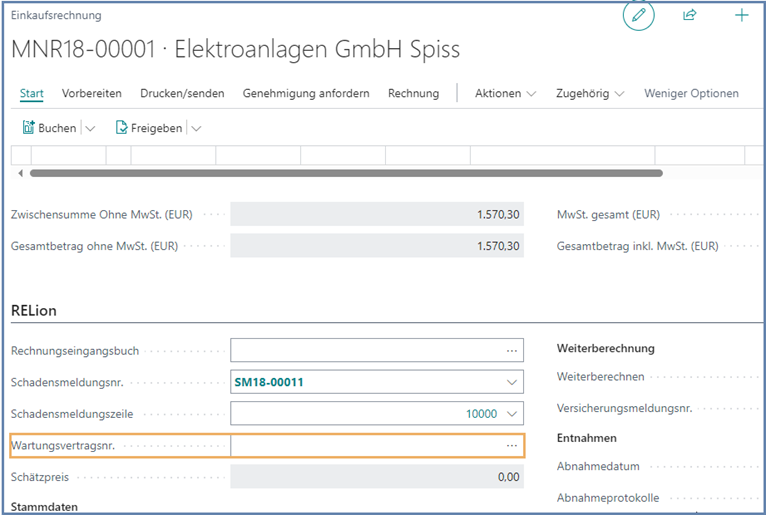766x515 pixels.
Task: Open the Buchen dropdown arrow
Action: (x=90, y=129)
